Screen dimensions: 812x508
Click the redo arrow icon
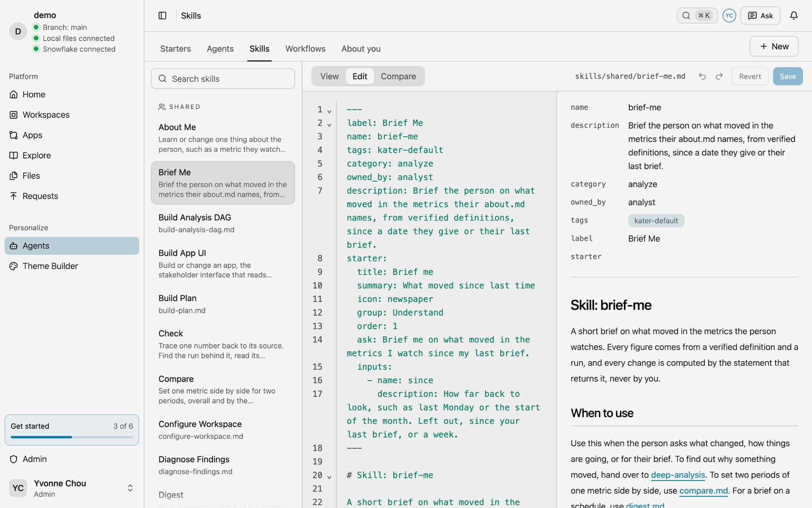(x=719, y=76)
